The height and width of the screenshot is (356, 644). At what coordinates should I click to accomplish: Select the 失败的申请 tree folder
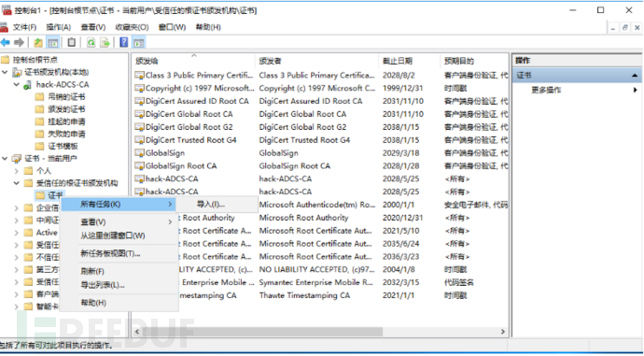[66, 134]
